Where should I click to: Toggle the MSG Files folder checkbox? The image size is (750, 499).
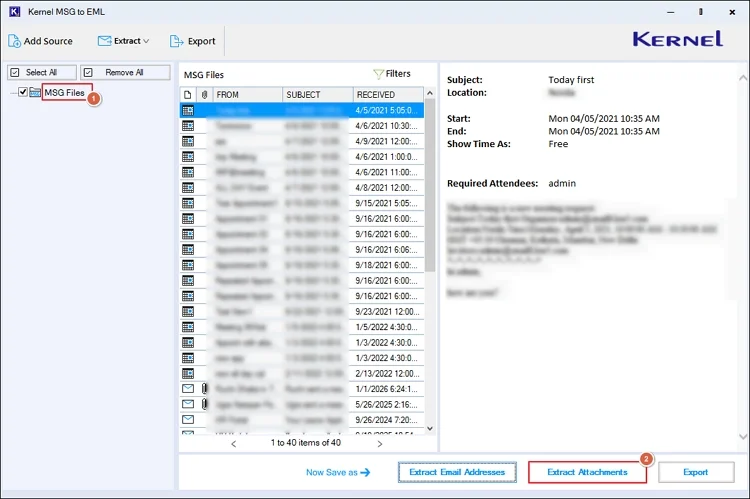coord(22,92)
